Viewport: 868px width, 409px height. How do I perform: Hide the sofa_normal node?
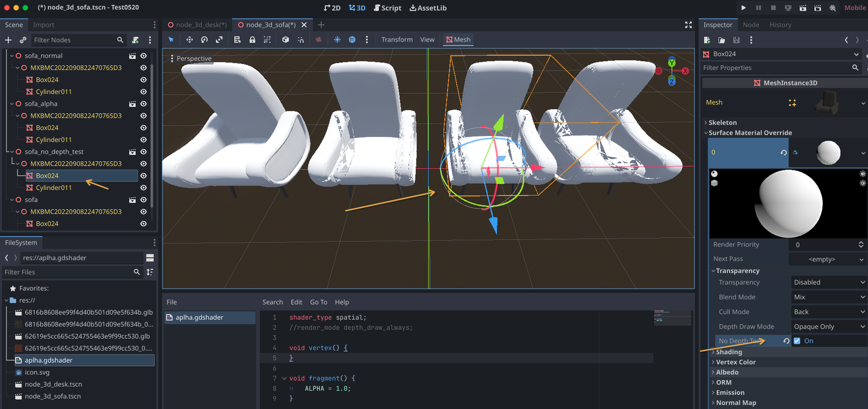pyautogui.click(x=143, y=56)
